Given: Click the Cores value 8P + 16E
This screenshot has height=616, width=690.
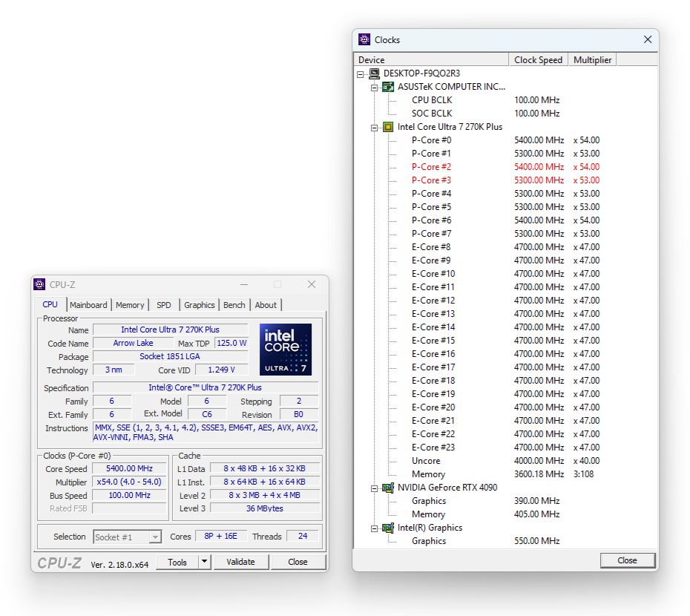Looking at the screenshot, I should pyautogui.click(x=220, y=536).
